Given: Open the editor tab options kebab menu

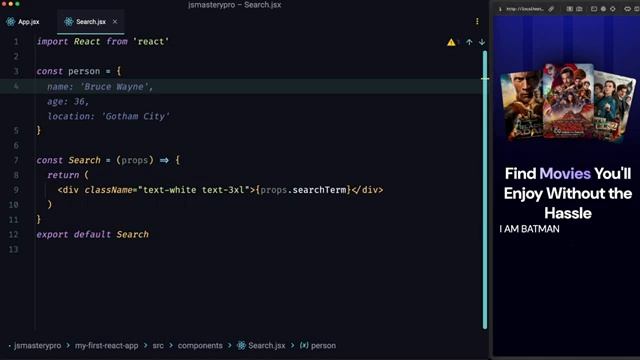Looking at the screenshot, I should point(477,21).
